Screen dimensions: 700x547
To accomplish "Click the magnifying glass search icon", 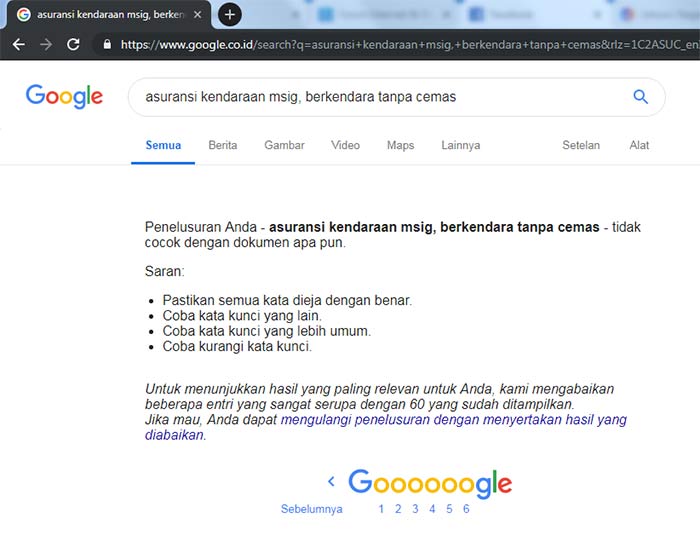I will (x=641, y=96).
